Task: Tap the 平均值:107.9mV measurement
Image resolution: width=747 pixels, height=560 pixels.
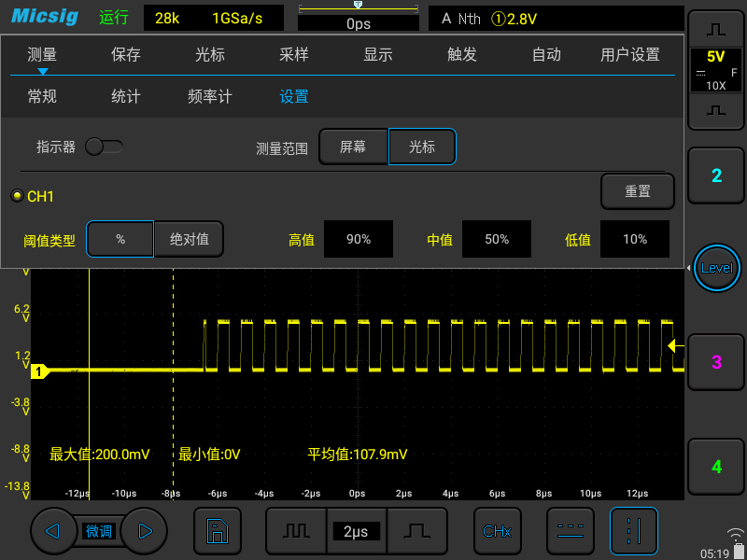Action: (358, 455)
